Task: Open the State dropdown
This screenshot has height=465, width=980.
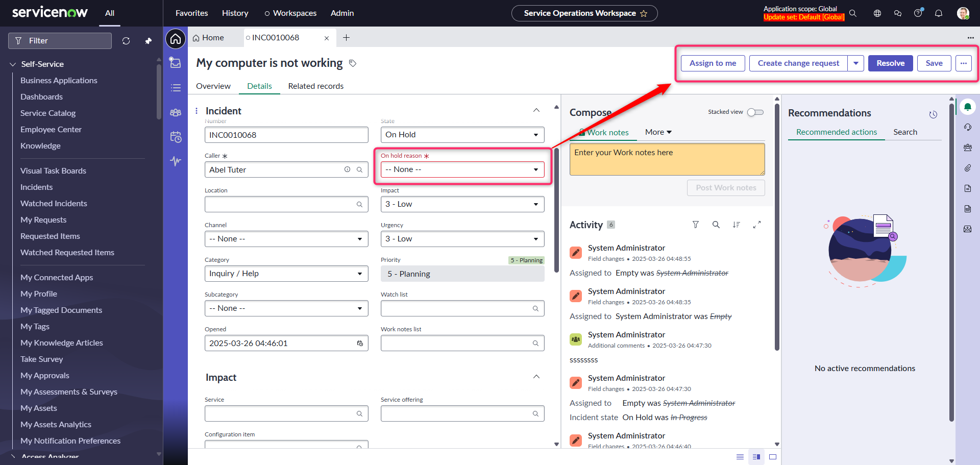Action: pos(462,135)
